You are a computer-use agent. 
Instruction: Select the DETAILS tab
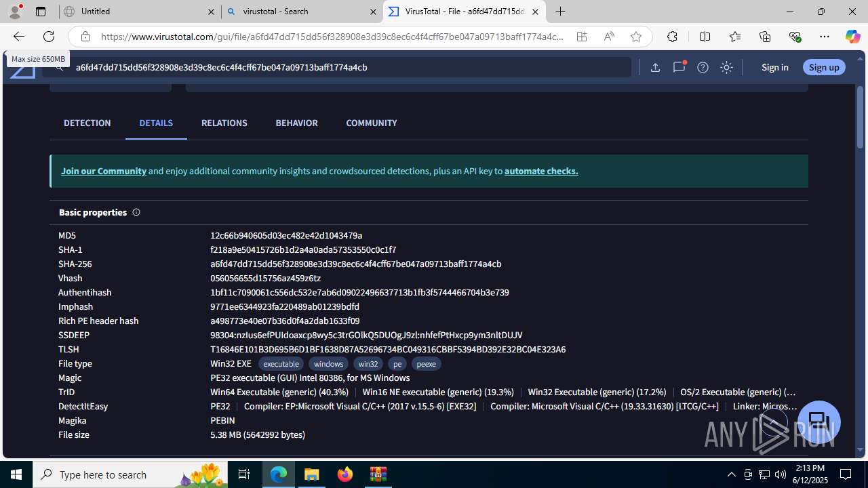point(156,123)
